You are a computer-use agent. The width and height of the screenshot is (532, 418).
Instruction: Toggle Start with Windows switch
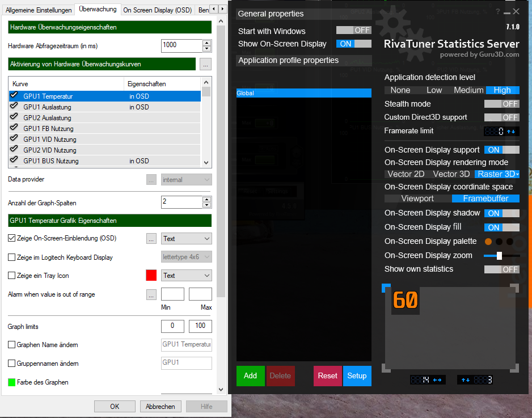pos(353,30)
